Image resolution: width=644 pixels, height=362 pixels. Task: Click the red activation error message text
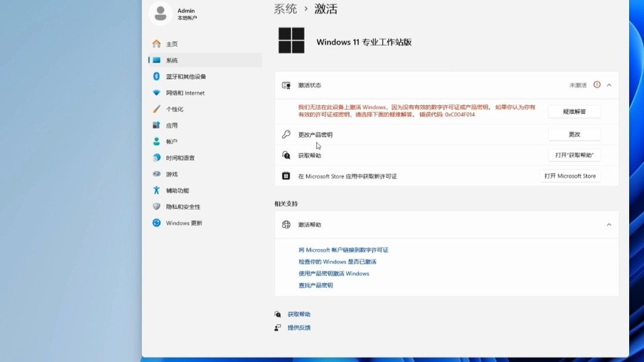click(417, 110)
